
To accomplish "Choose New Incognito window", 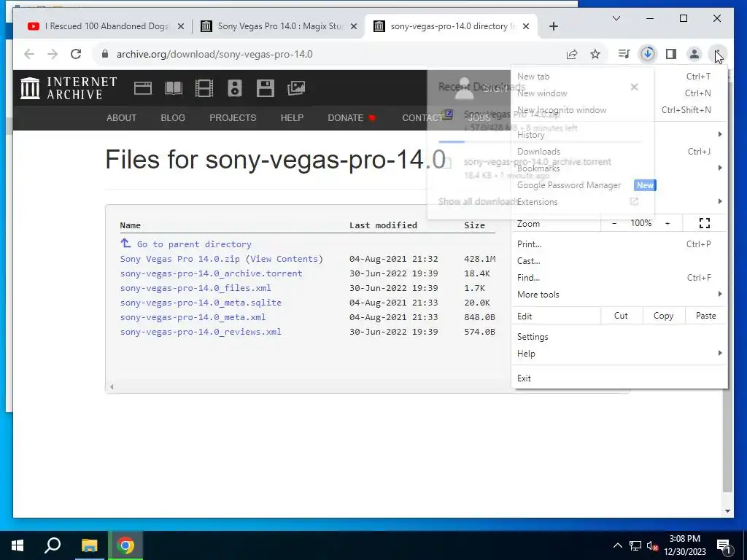I will pos(619,110).
